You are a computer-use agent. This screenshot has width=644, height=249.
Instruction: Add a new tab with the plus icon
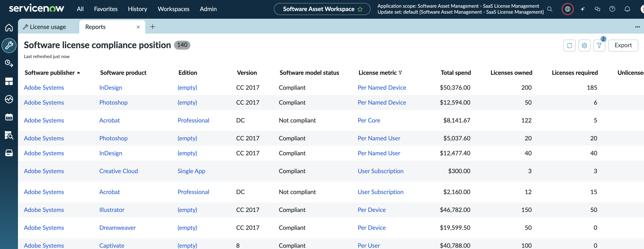click(x=153, y=27)
